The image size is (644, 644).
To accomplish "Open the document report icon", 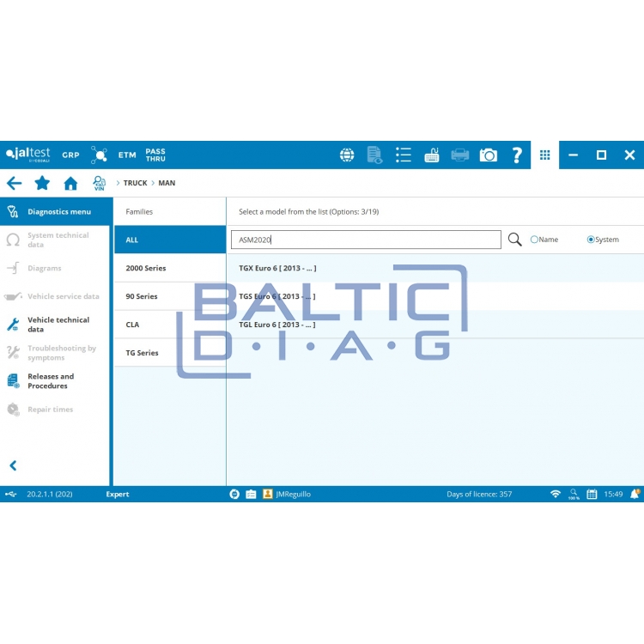I will coord(374,155).
